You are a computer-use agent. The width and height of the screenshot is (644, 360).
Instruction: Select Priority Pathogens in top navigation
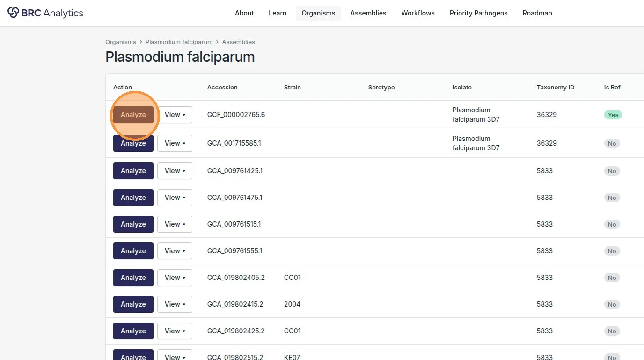478,13
